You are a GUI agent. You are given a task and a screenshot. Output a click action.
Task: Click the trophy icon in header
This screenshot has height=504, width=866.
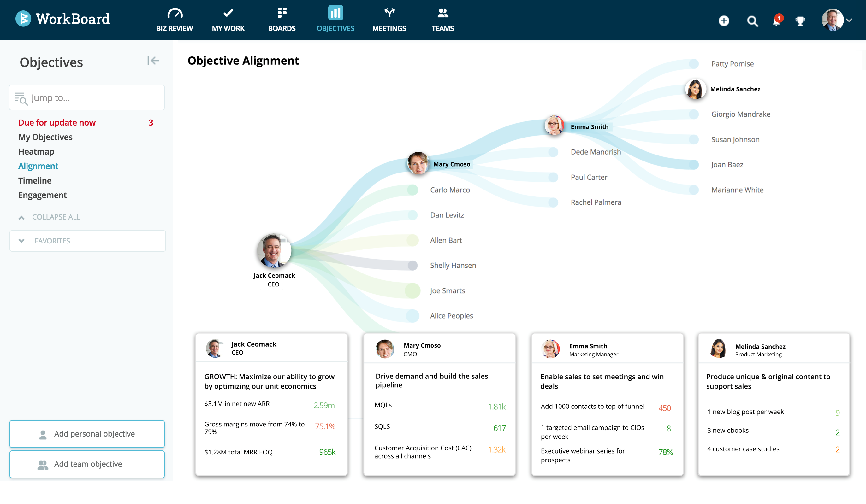tap(800, 21)
